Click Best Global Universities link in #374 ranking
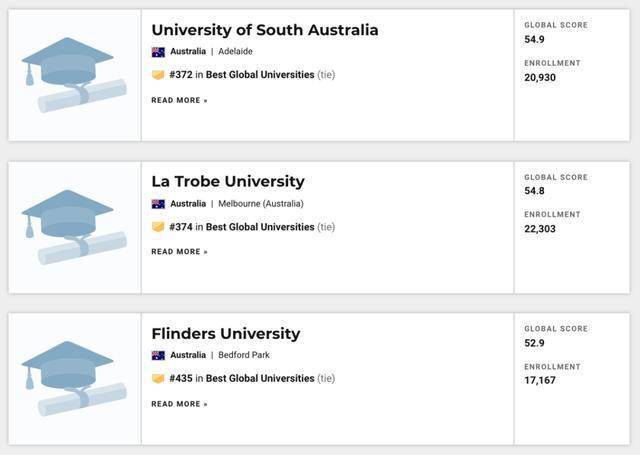Screen dimensions: 640x455 point(260,227)
